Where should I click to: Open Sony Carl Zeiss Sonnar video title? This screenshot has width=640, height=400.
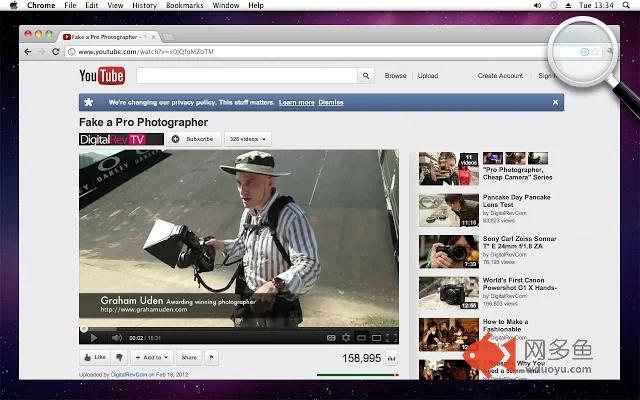tap(519, 242)
